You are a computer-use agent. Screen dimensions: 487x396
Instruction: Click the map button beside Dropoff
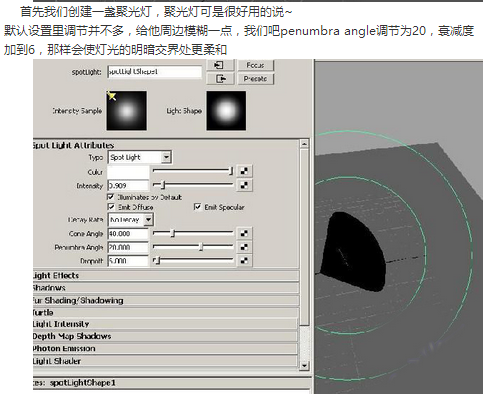coord(244,261)
